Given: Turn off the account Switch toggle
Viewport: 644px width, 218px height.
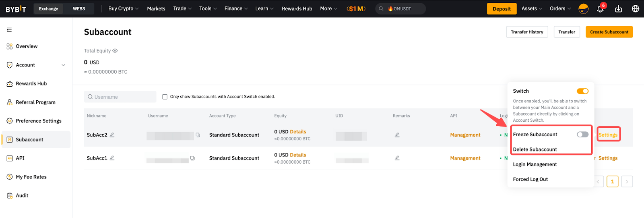Looking at the screenshot, I should tap(582, 91).
